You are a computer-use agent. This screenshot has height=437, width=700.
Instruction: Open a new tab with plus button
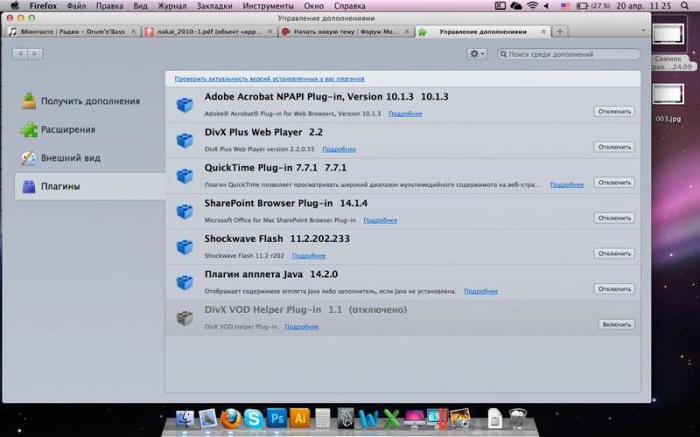coord(559,31)
